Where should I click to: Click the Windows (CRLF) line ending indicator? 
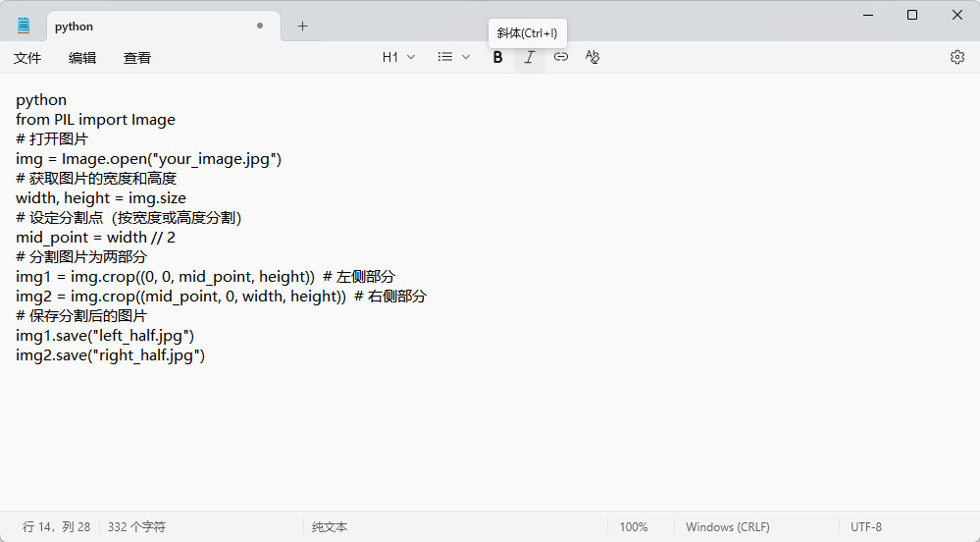pos(728,527)
